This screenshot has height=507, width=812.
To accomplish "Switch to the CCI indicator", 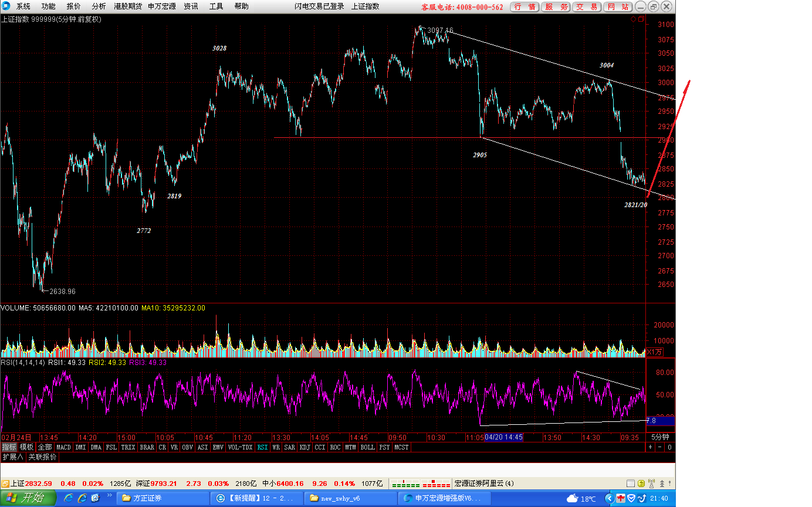I will point(320,447).
